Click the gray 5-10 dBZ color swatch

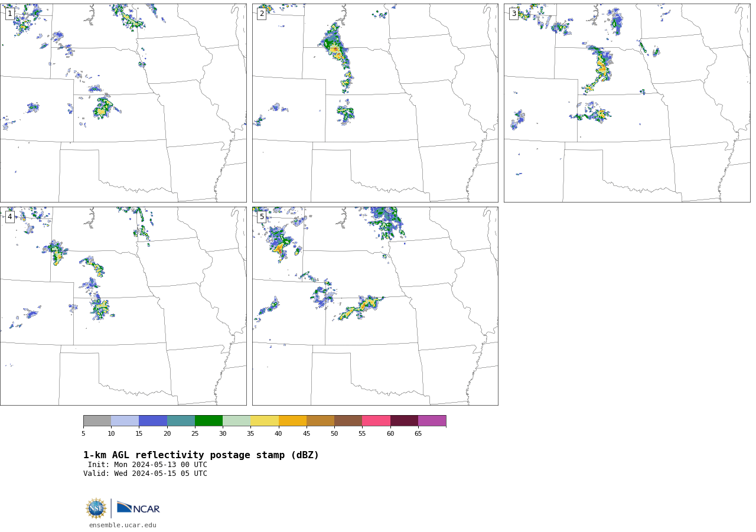(x=97, y=420)
